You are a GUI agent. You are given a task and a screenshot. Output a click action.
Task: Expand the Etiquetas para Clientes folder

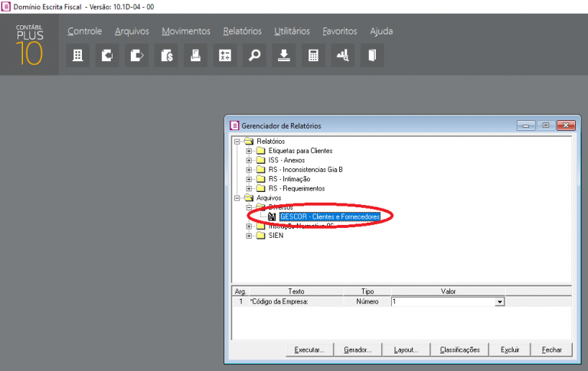250,151
